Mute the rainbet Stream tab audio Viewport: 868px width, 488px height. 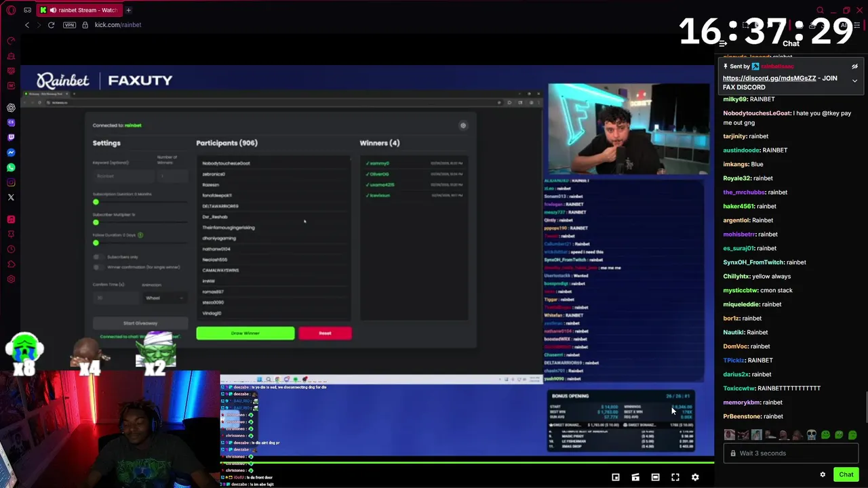53,10
